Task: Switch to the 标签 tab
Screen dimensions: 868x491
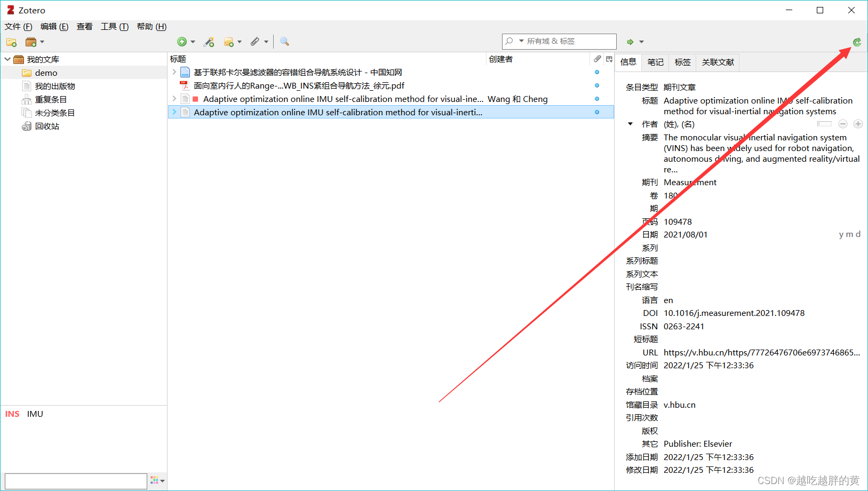Action: point(683,62)
